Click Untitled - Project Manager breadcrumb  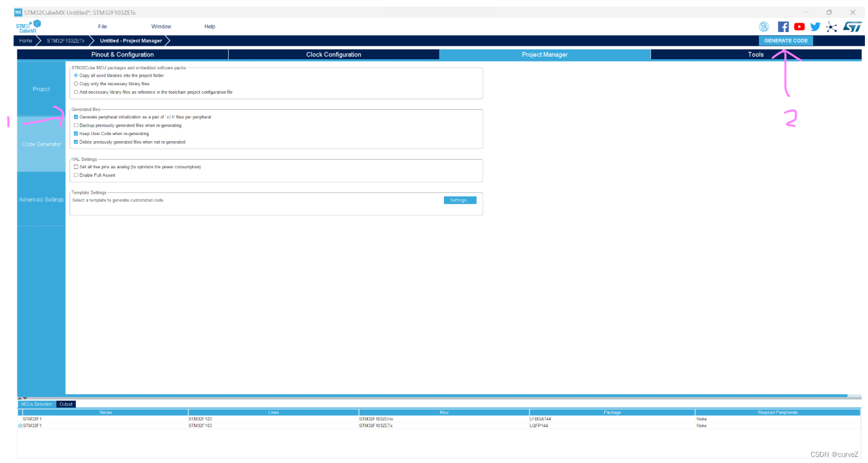[x=131, y=41]
